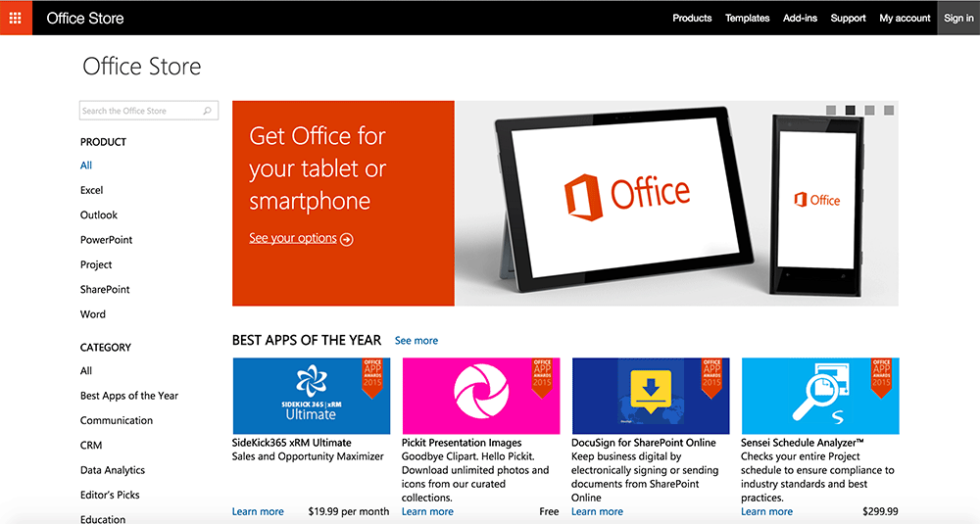
Task: Open the DocuSign for SharePoint Online tile
Action: point(651,396)
